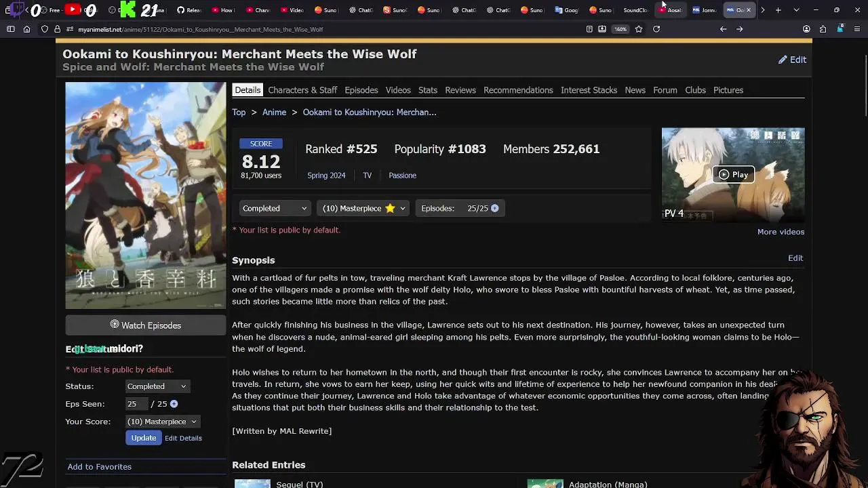This screenshot has height=488, width=868.
Task: Click the install/download page icon in address bar
Action: pos(602,29)
